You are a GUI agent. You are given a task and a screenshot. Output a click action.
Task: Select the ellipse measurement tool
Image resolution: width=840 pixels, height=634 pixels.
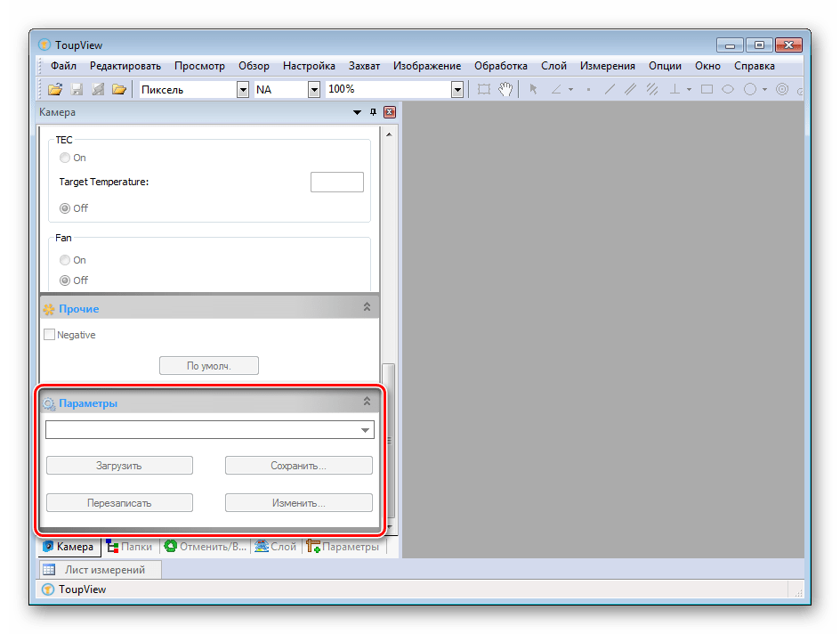click(728, 89)
